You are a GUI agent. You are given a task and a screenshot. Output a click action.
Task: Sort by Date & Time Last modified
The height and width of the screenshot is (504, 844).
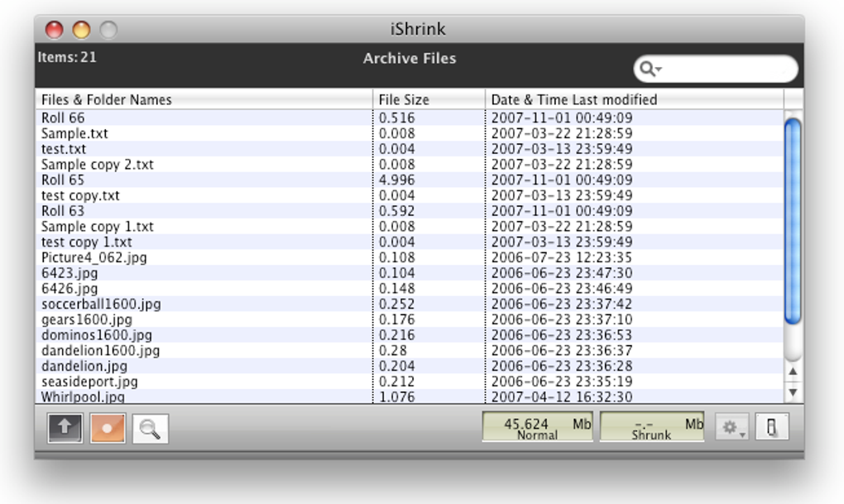(x=634, y=99)
